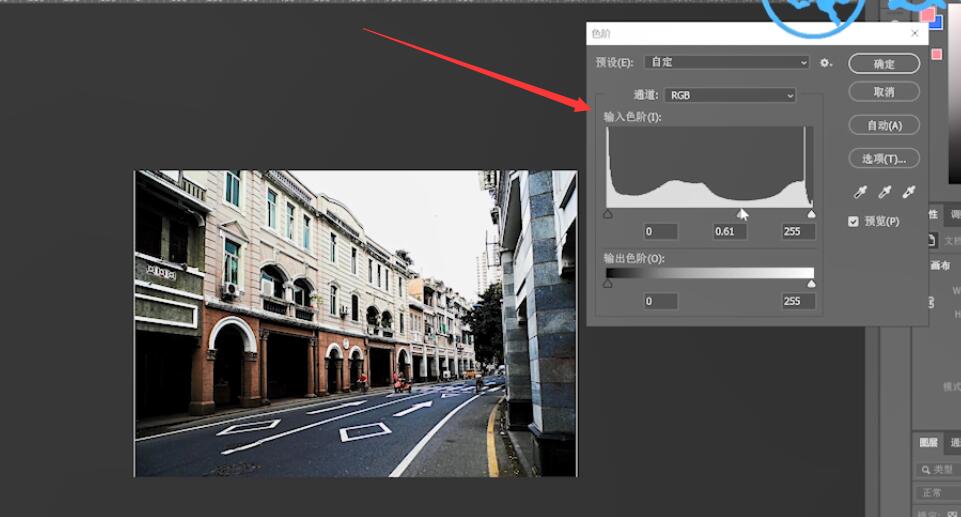Open the 预设 preset dropdown
Image resolution: width=961 pixels, height=517 pixels.
727,62
